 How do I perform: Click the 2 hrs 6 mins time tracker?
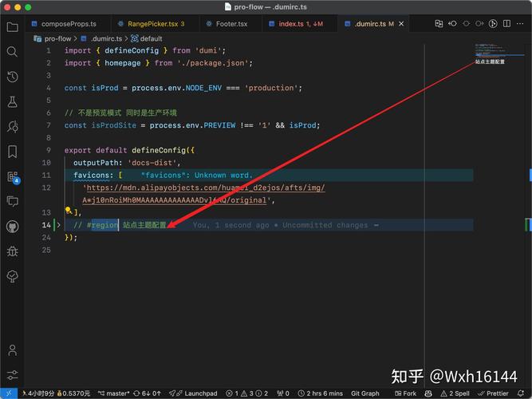coord(321,393)
